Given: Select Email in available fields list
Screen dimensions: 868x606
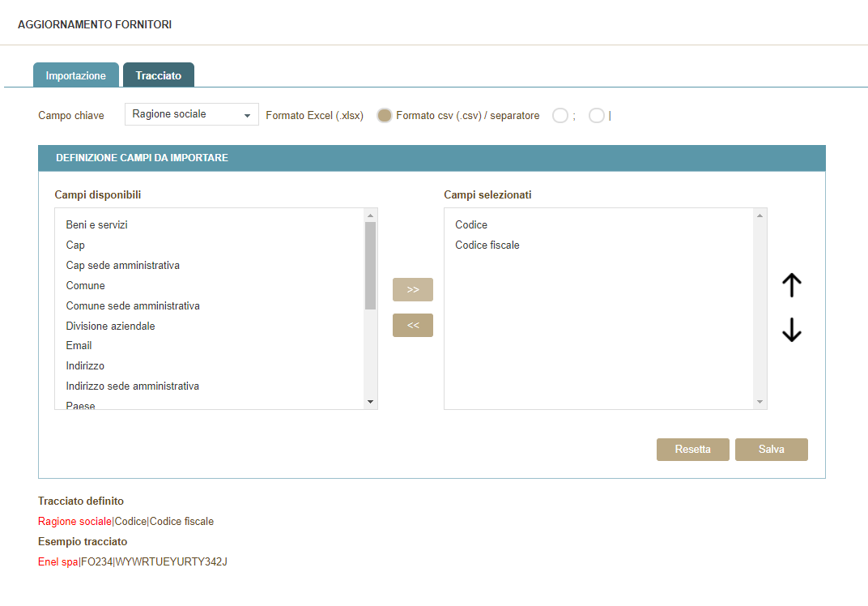Looking at the screenshot, I should (x=79, y=346).
